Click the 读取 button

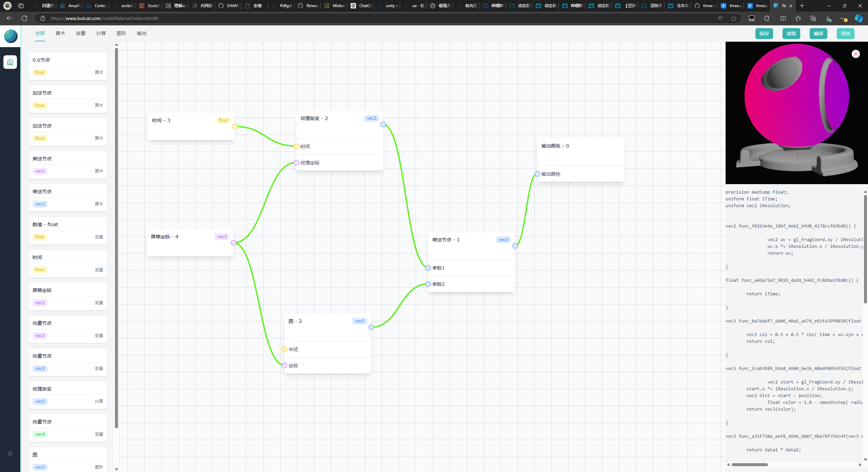click(x=791, y=34)
